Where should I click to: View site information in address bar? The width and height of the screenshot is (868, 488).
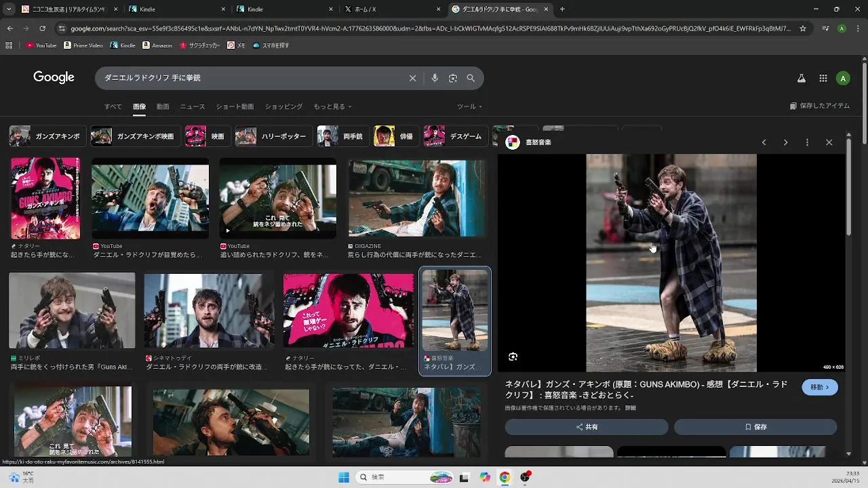pos(62,28)
